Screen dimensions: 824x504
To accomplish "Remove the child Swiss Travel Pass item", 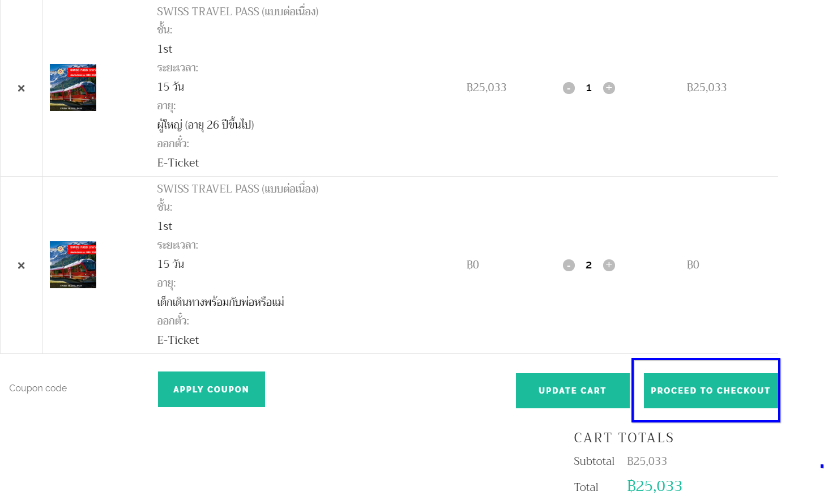I will [x=21, y=266].
